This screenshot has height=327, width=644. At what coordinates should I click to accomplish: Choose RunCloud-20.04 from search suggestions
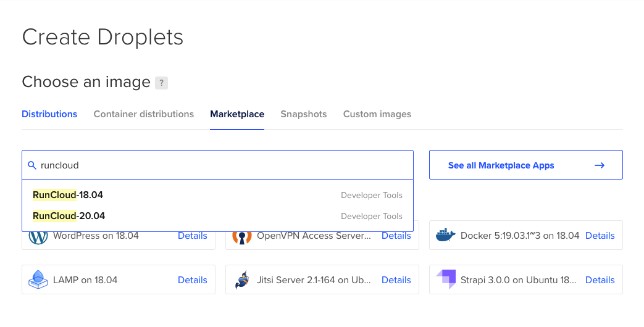click(x=218, y=216)
